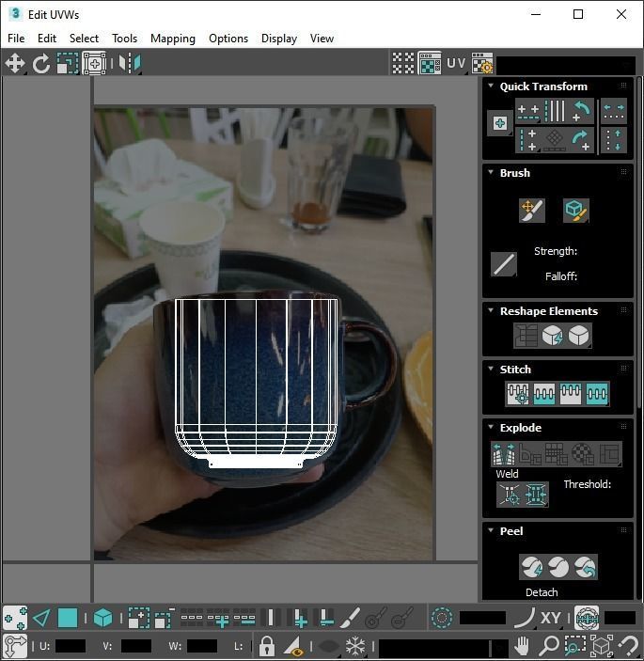Select the Relax Brush tool
The width and height of the screenshot is (644, 661).
click(x=576, y=211)
